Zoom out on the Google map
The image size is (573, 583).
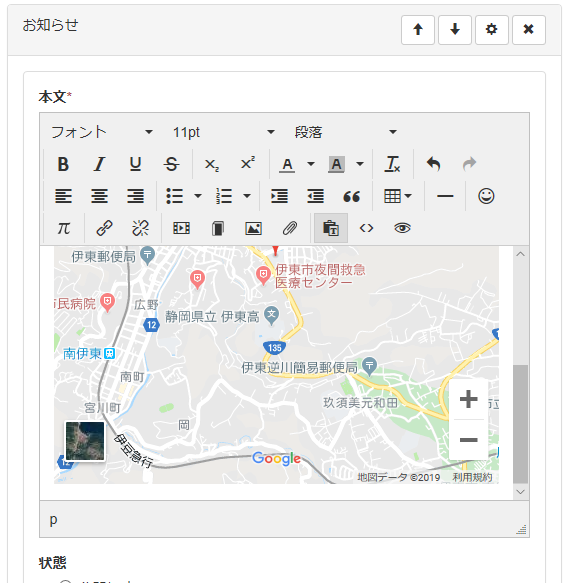[x=469, y=440]
